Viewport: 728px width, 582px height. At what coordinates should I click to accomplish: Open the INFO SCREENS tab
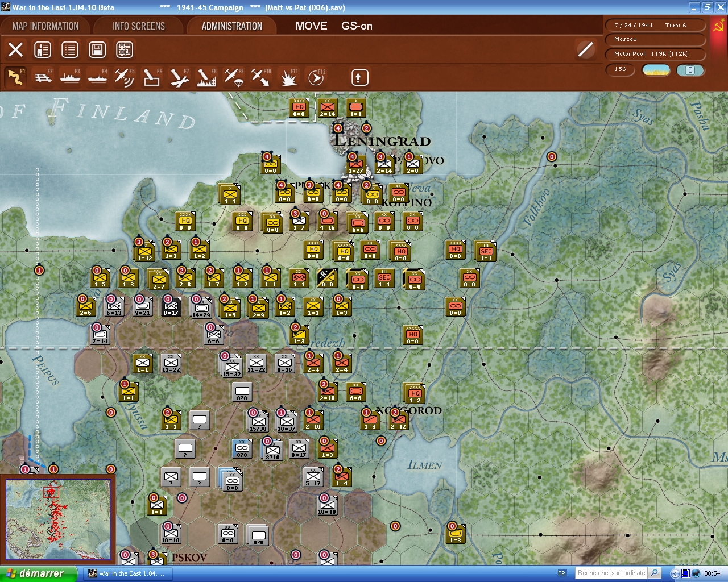(139, 26)
